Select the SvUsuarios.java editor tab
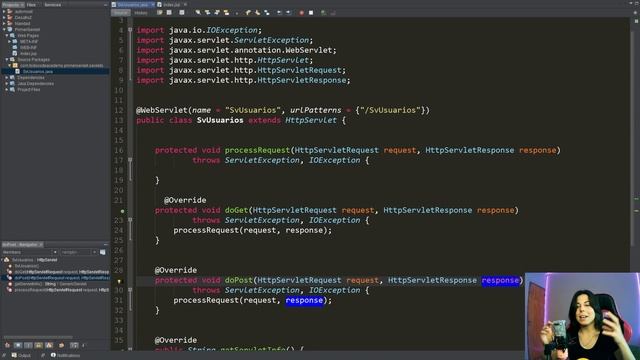 tap(133, 4)
